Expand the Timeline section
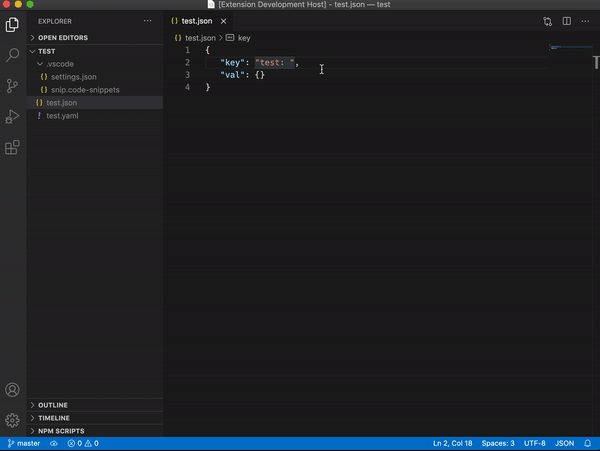Screen dimensions: 600x451 click(x=95, y=418)
